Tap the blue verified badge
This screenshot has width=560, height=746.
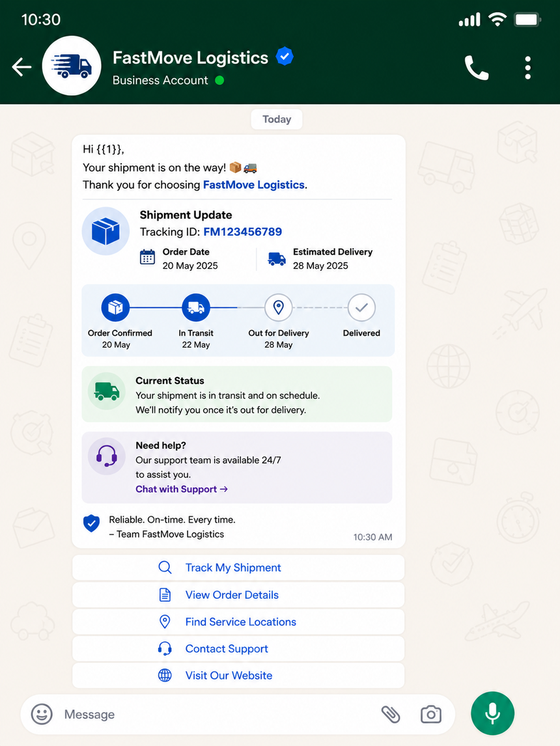coord(285,57)
